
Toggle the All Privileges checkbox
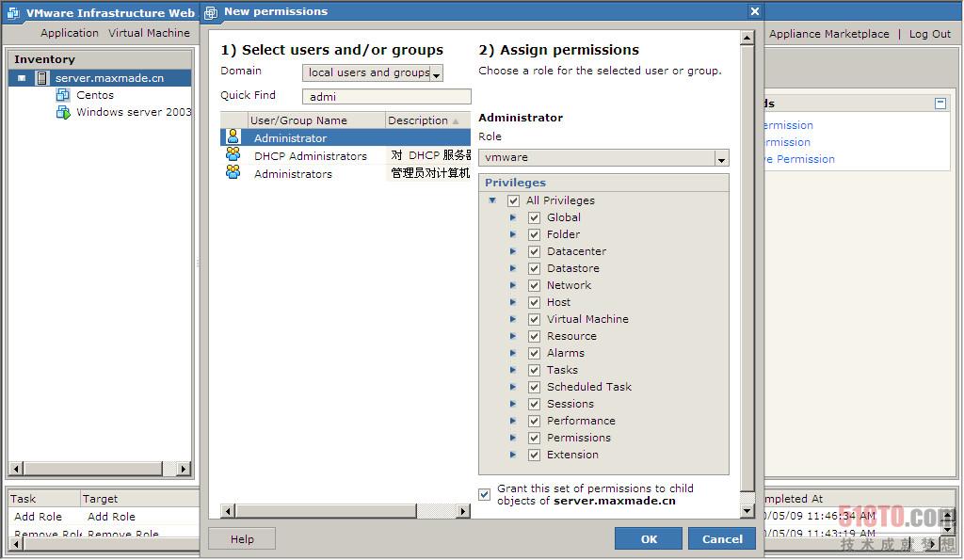(x=513, y=200)
